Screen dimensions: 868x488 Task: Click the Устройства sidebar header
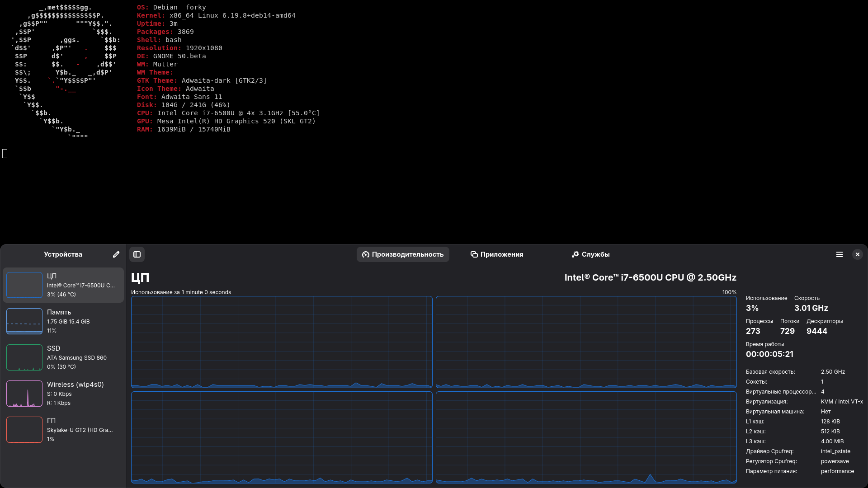point(63,254)
